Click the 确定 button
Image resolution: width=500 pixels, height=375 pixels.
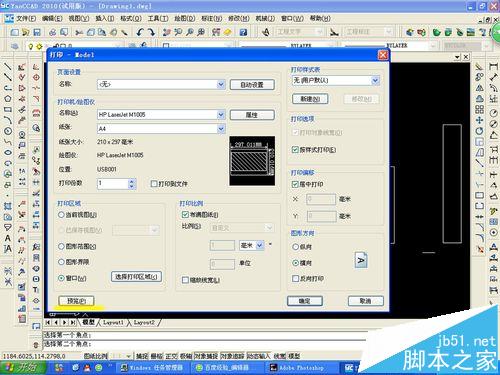[305, 301]
